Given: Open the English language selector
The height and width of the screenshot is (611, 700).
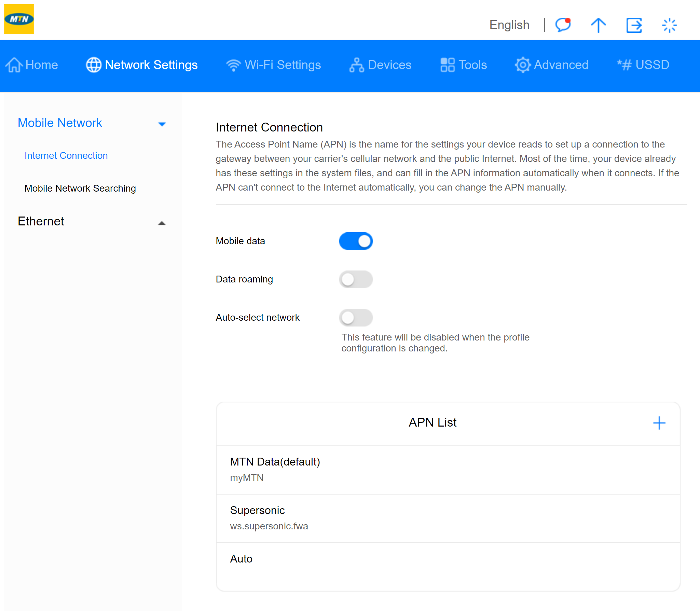Looking at the screenshot, I should [x=509, y=25].
